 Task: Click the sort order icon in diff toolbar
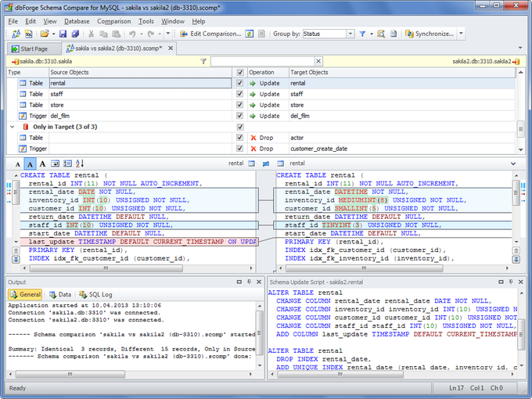coord(80,164)
